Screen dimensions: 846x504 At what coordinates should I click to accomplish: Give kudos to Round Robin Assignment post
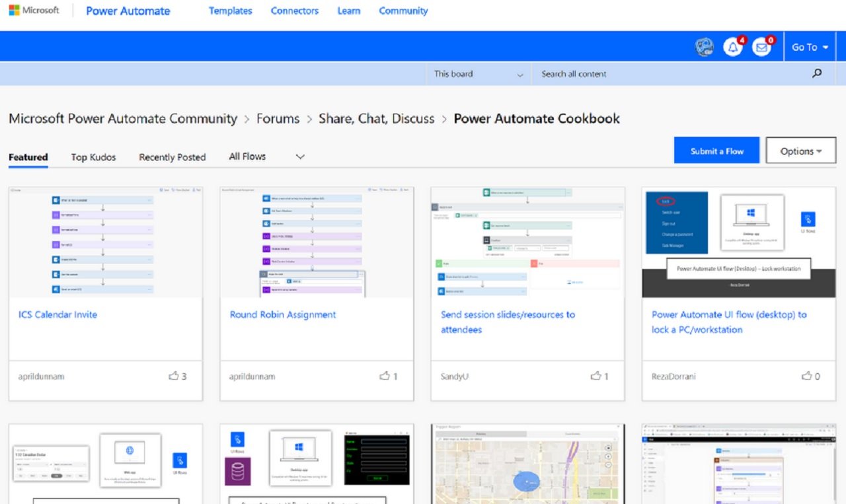385,376
